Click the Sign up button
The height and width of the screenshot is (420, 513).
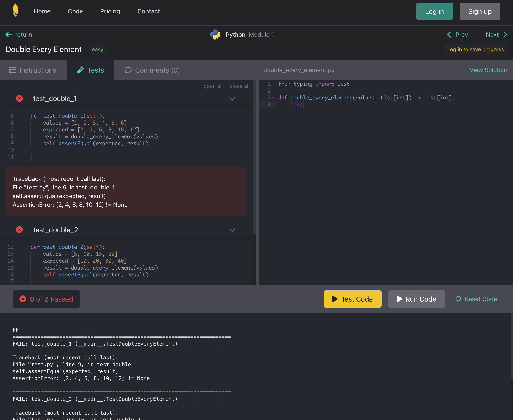[480, 11]
